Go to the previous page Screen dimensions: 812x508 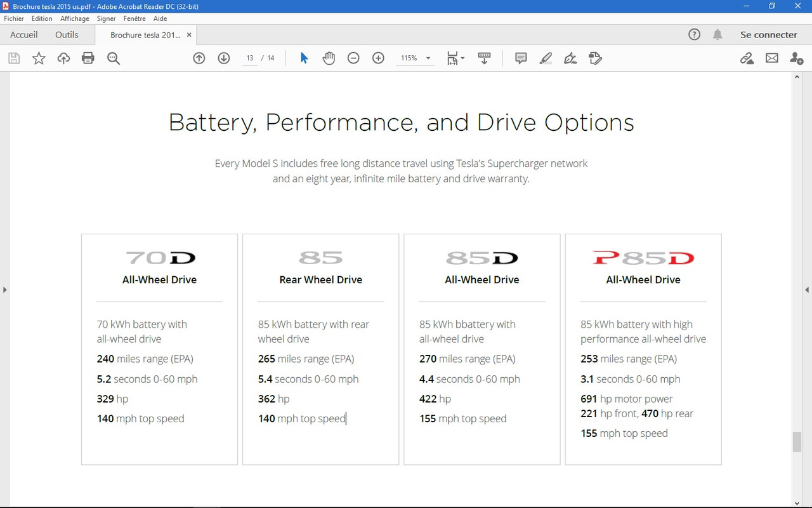199,58
